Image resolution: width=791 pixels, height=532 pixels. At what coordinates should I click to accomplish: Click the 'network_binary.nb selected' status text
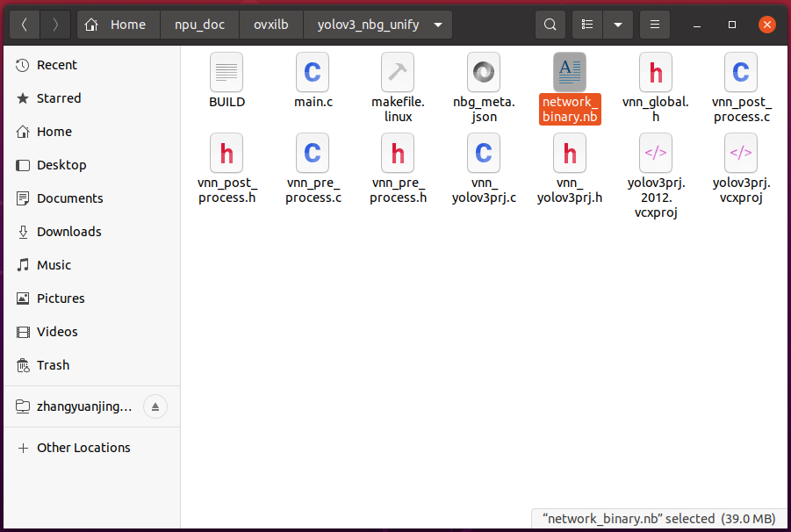(658, 518)
